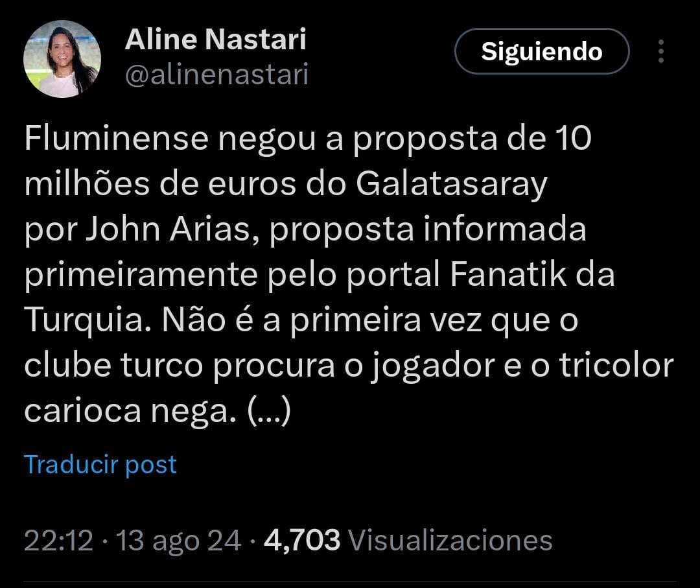Click the display name Aline Nastari

(x=216, y=39)
